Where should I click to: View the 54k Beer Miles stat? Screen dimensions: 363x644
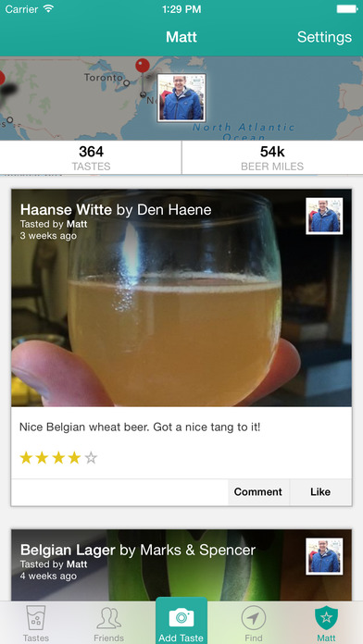[272, 157]
